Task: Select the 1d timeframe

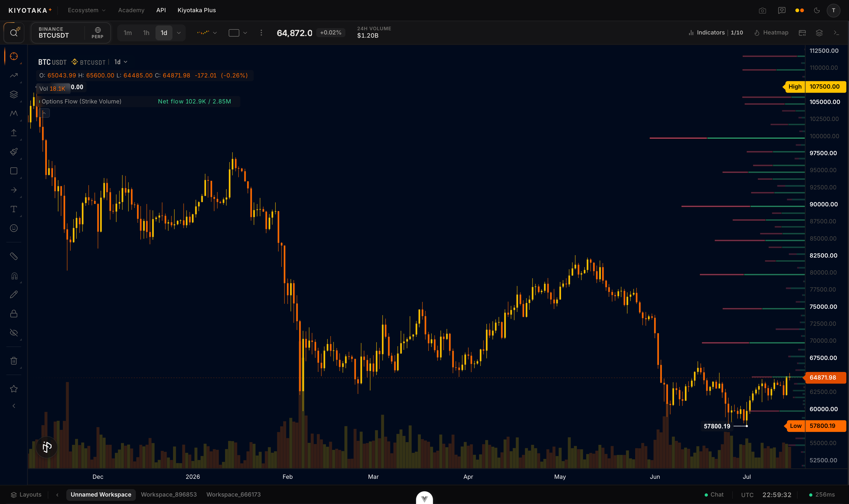Action: tap(164, 33)
